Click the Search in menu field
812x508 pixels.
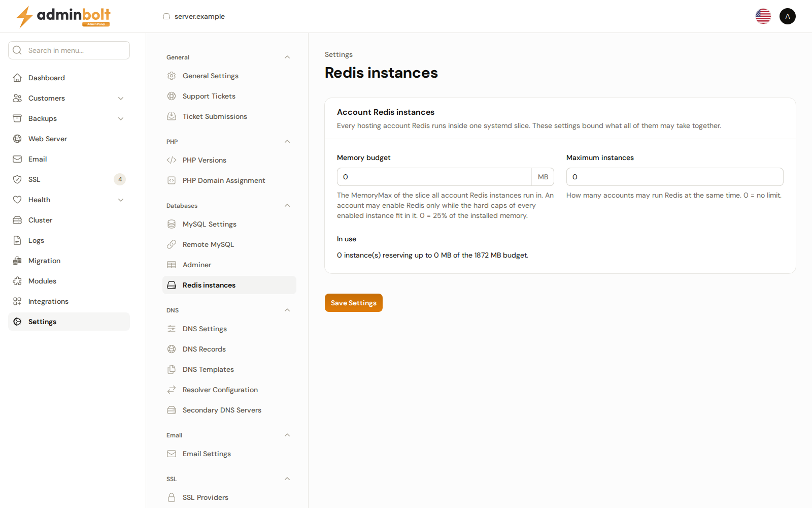click(x=69, y=50)
